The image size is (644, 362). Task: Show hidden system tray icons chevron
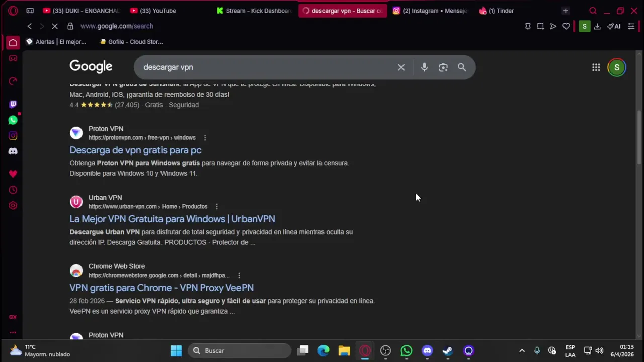(522, 351)
